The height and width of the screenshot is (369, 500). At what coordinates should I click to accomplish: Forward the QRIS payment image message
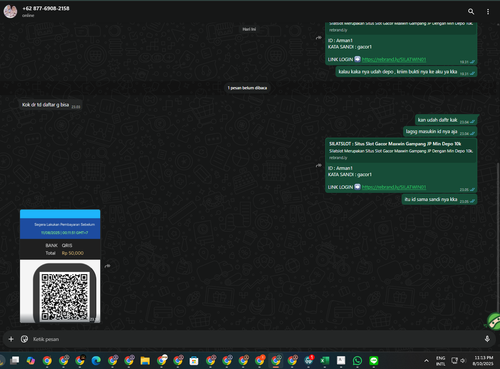(107, 266)
